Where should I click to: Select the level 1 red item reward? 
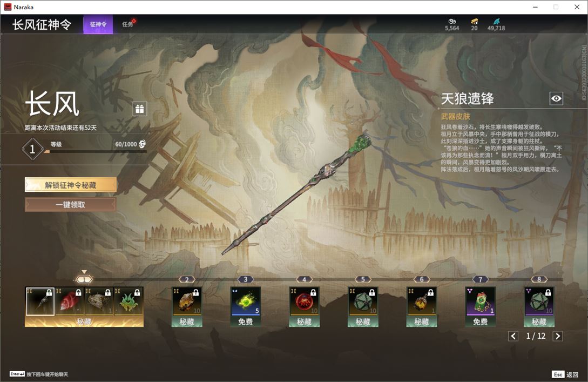click(x=69, y=301)
